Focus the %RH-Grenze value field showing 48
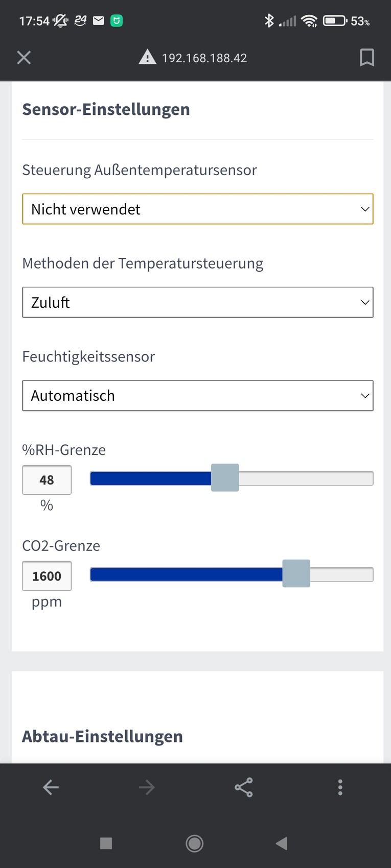The height and width of the screenshot is (868, 391). point(47,480)
